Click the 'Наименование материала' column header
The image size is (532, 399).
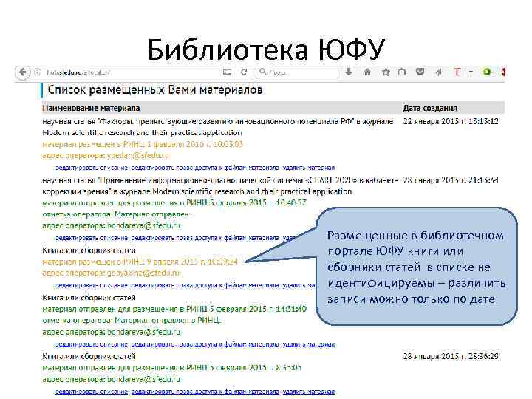[91, 108]
